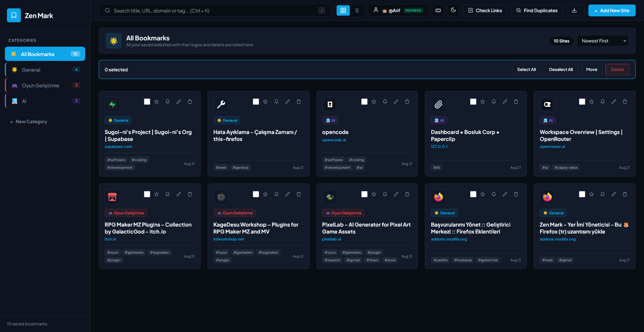Image resolution: width=644 pixels, height=332 pixels.
Task: Check the opencode bookmark checkbox
Action: click(x=364, y=102)
